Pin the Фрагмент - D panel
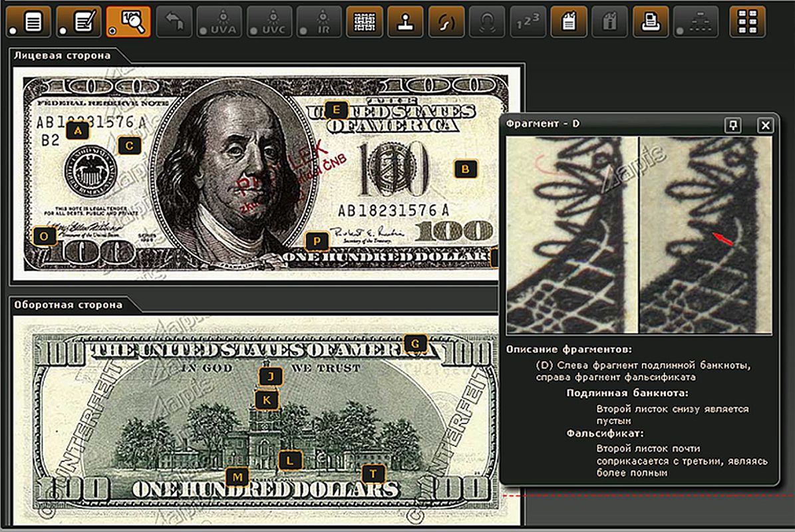 [732, 124]
